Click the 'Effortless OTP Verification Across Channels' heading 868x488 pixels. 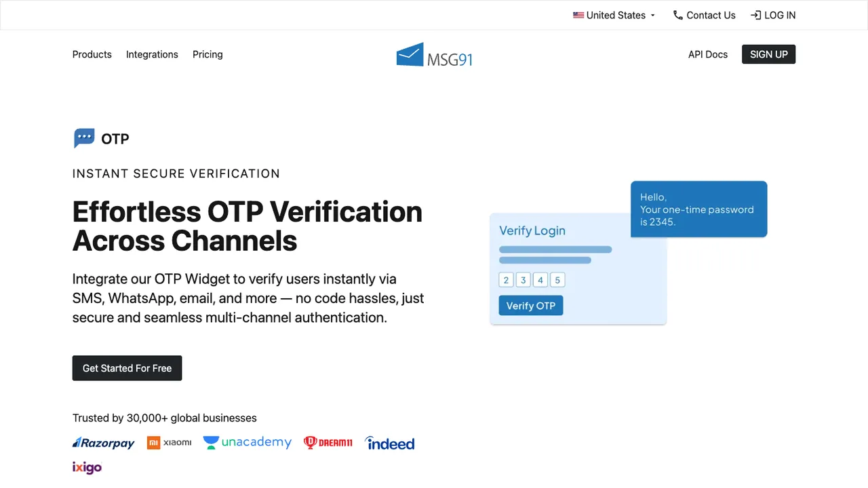(x=248, y=226)
